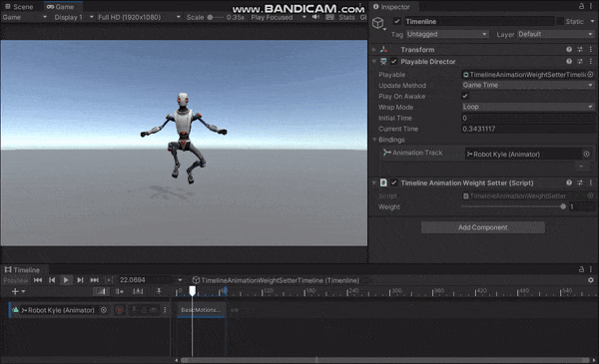Open Playable Director help icon

click(569, 61)
